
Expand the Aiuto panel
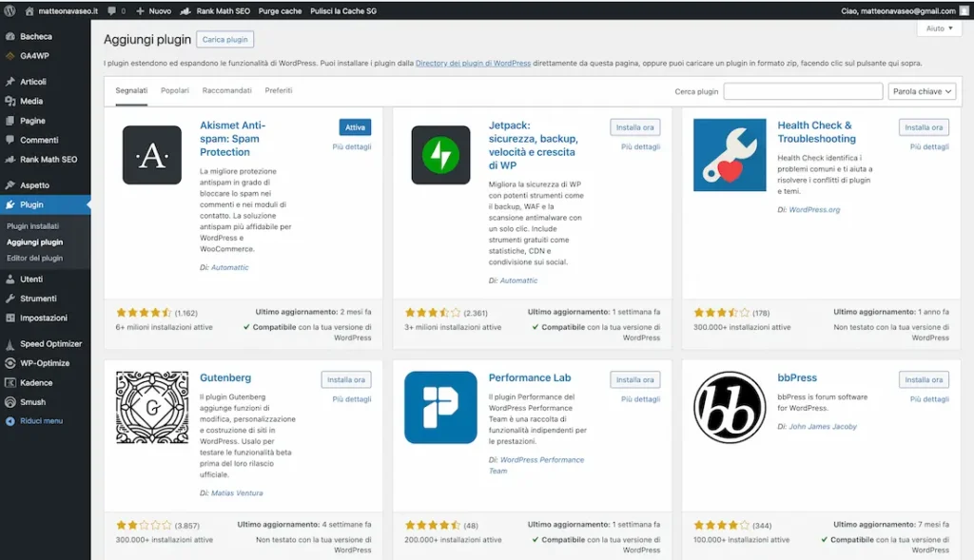click(937, 28)
